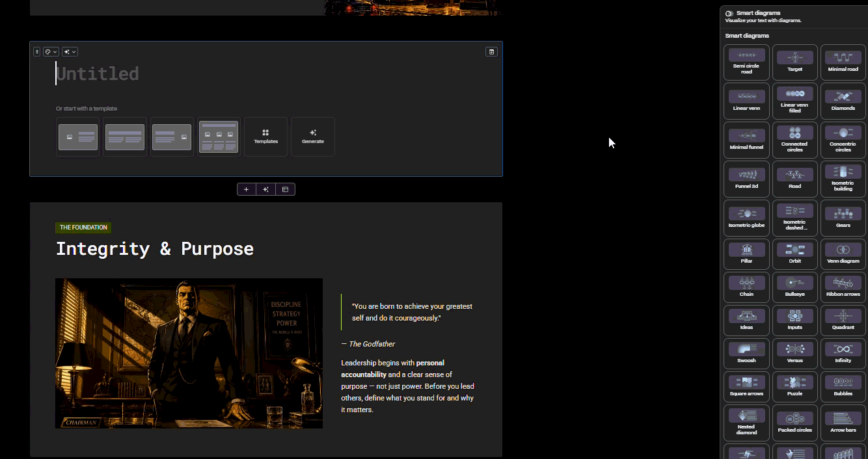Image resolution: width=868 pixels, height=459 pixels.
Task: Use the three-image columns template
Action: click(219, 137)
